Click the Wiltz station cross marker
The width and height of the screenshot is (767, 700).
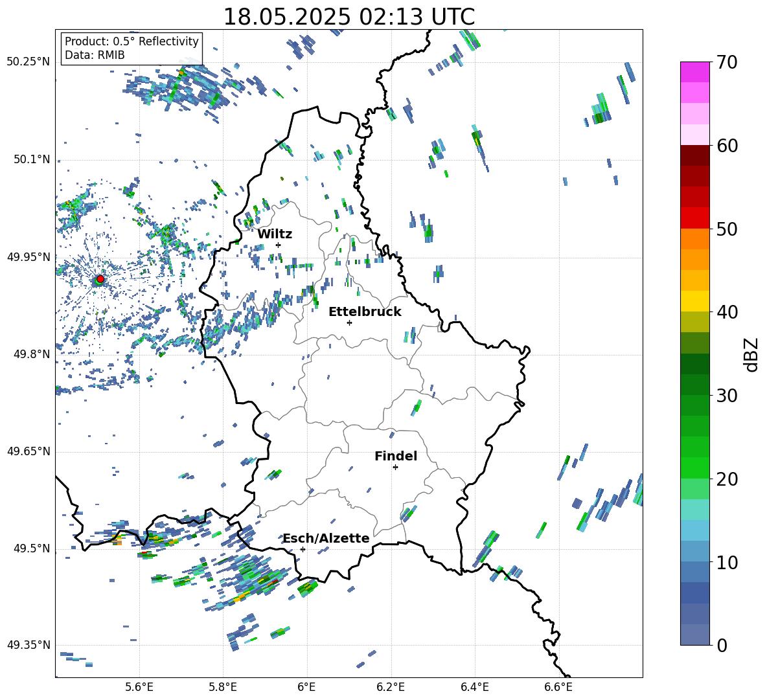[x=279, y=245]
